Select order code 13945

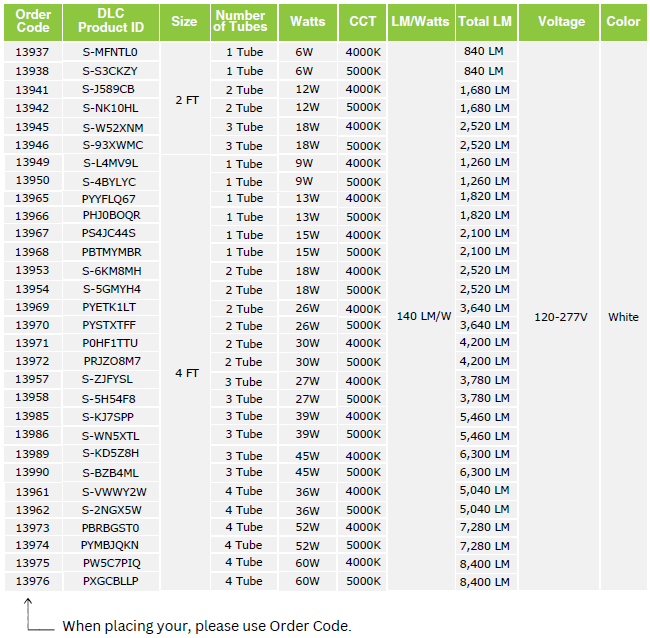[x=32, y=127]
